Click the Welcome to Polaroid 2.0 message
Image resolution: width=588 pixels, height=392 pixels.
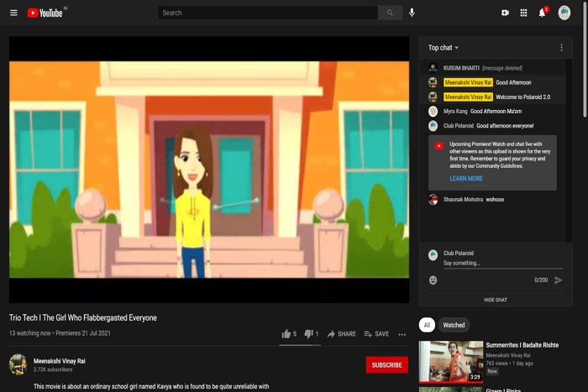point(523,97)
